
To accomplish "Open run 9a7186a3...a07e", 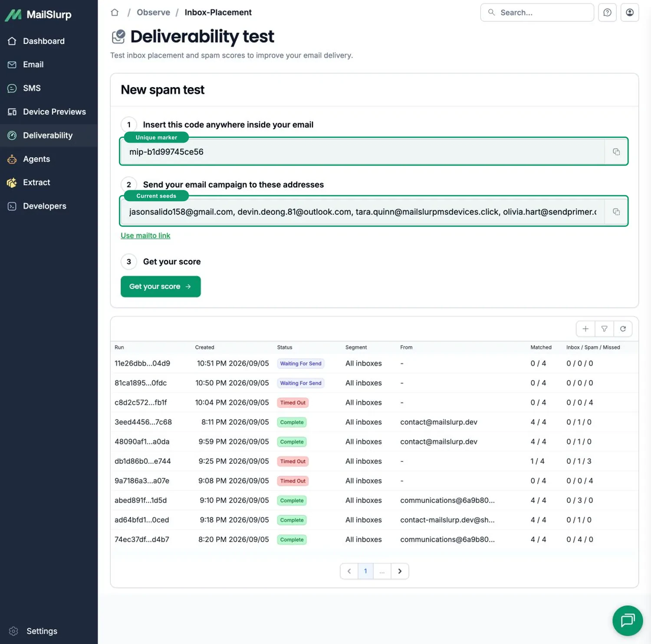I will pos(142,481).
